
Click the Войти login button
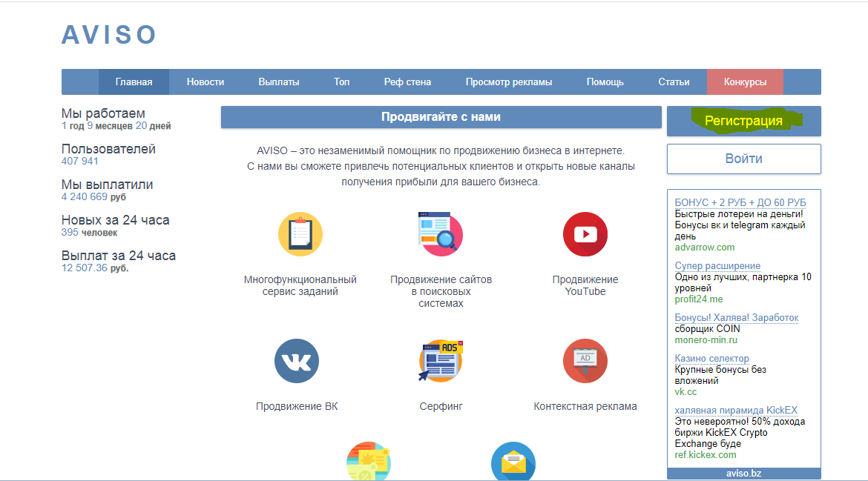click(x=743, y=159)
